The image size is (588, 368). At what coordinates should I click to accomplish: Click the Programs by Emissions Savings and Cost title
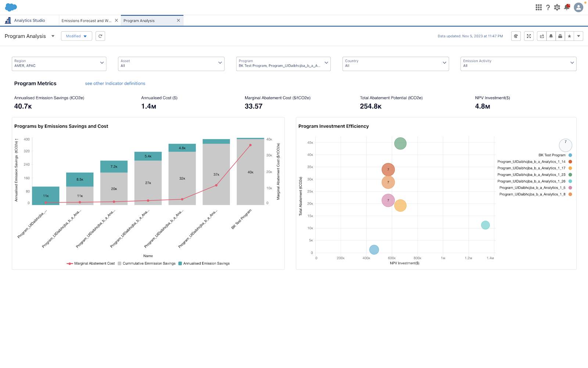[x=61, y=126]
